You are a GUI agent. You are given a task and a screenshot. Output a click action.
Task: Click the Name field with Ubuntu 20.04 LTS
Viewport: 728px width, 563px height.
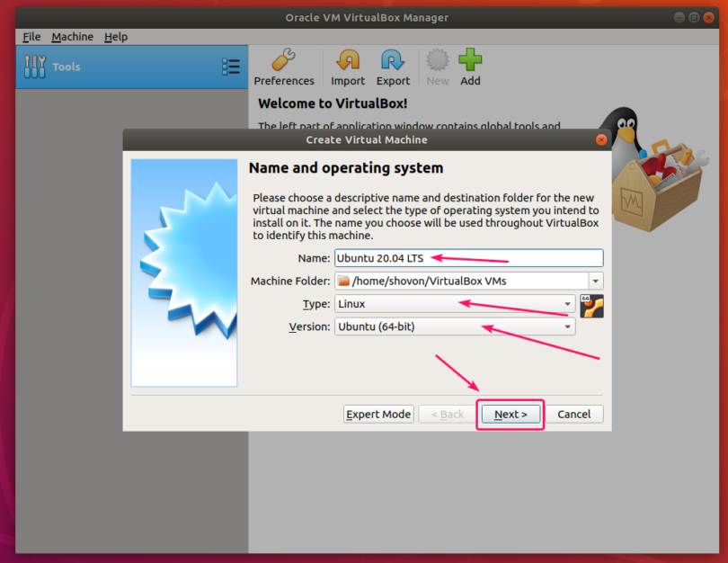469,258
